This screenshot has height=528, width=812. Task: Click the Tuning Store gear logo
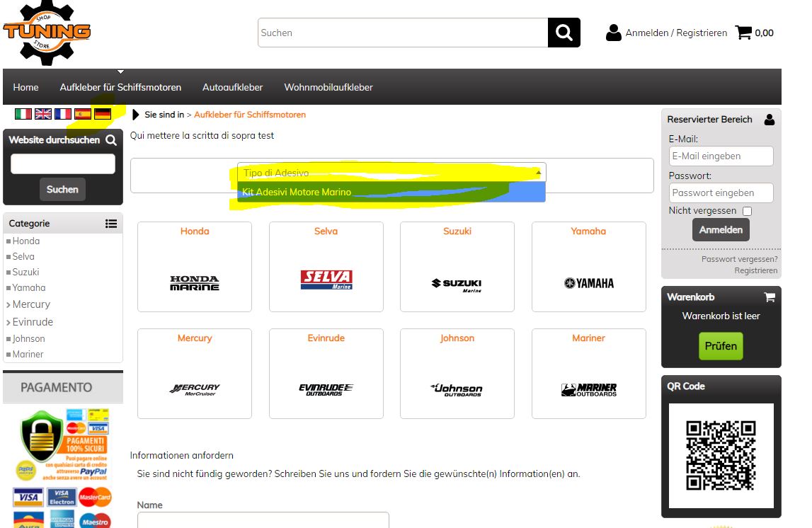coord(47,32)
